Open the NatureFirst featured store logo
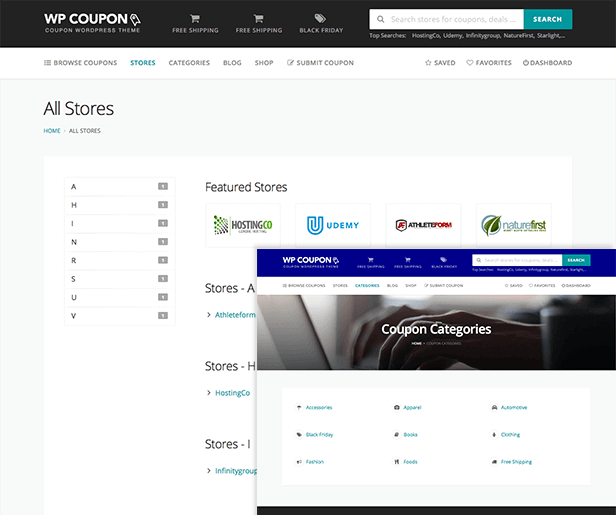 coord(513,225)
